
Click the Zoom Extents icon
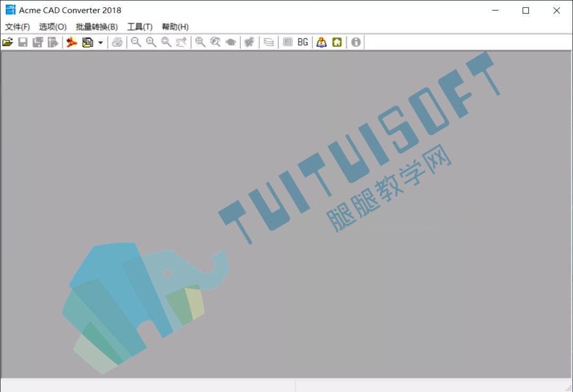pos(200,42)
